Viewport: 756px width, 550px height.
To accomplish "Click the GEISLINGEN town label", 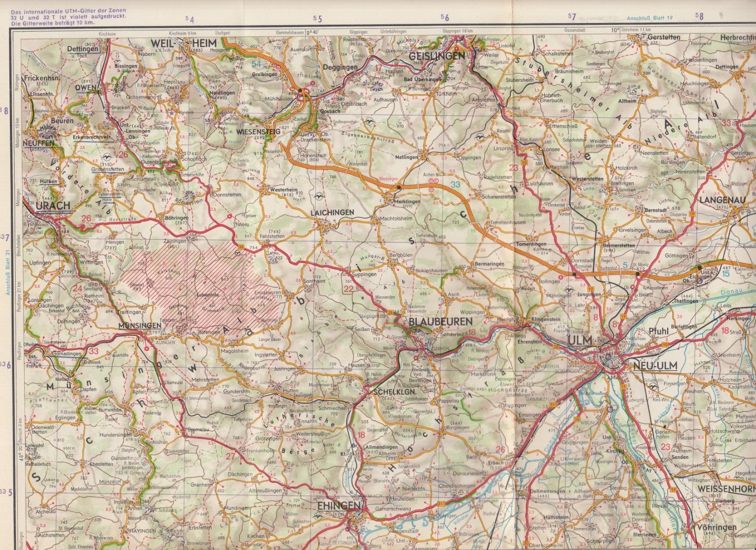I will pyautogui.click(x=438, y=55).
